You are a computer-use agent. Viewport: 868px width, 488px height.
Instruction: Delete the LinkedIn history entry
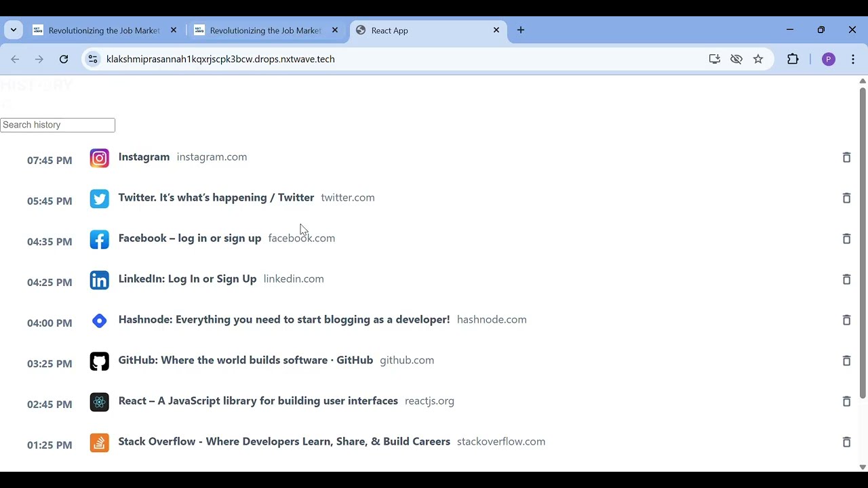click(x=846, y=279)
